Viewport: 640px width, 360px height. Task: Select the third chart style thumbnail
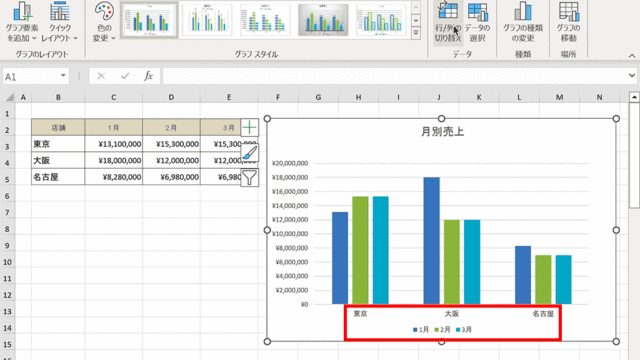point(265,20)
